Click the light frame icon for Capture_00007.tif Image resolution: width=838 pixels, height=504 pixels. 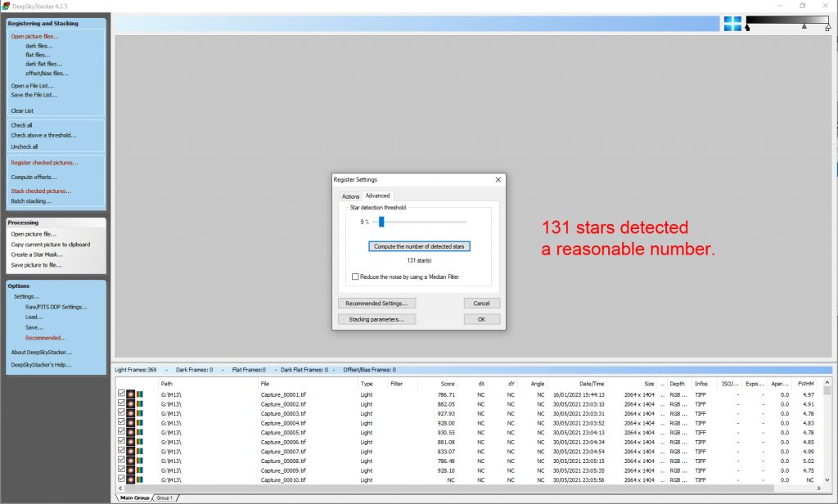click(130, 452)
